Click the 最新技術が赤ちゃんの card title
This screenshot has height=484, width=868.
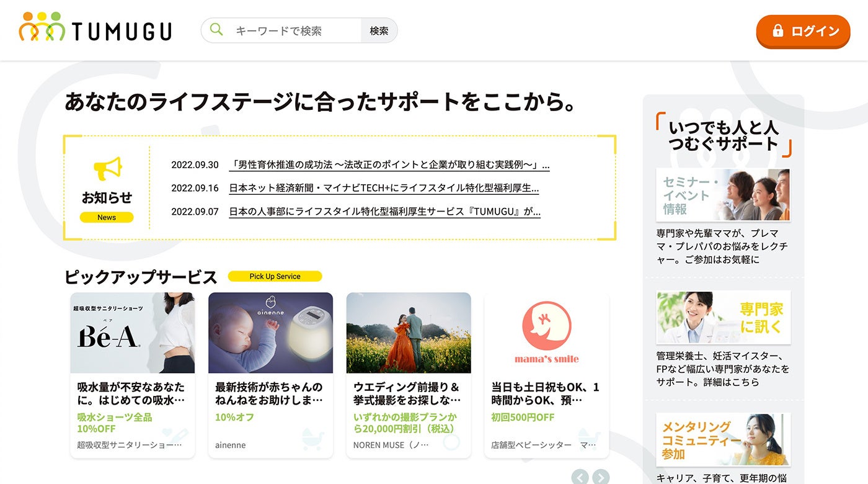click(269, 393)
